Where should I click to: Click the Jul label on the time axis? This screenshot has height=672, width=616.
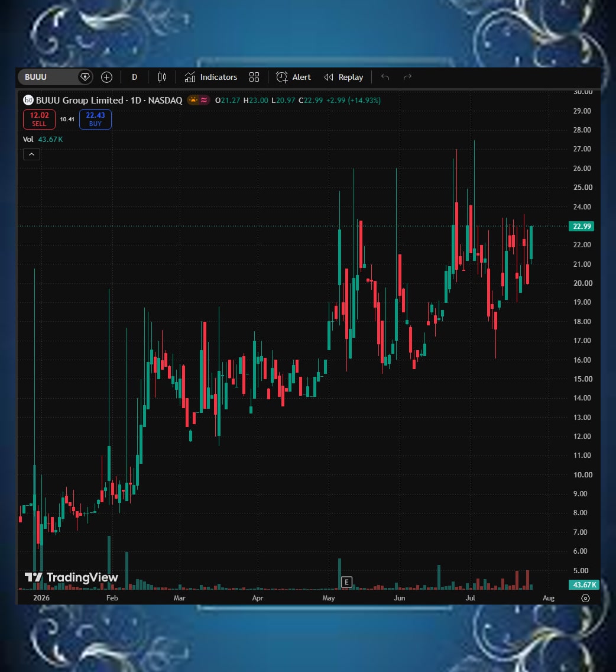point(471,598)
